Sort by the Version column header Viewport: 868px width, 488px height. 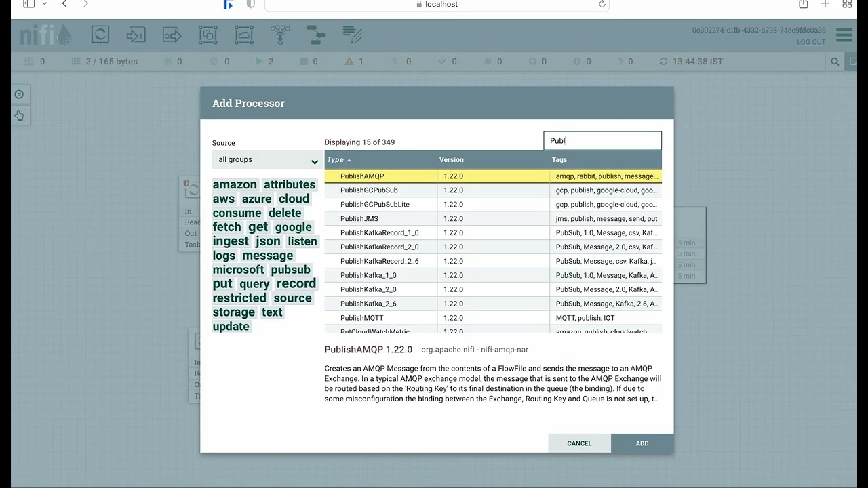coord(494,160)
